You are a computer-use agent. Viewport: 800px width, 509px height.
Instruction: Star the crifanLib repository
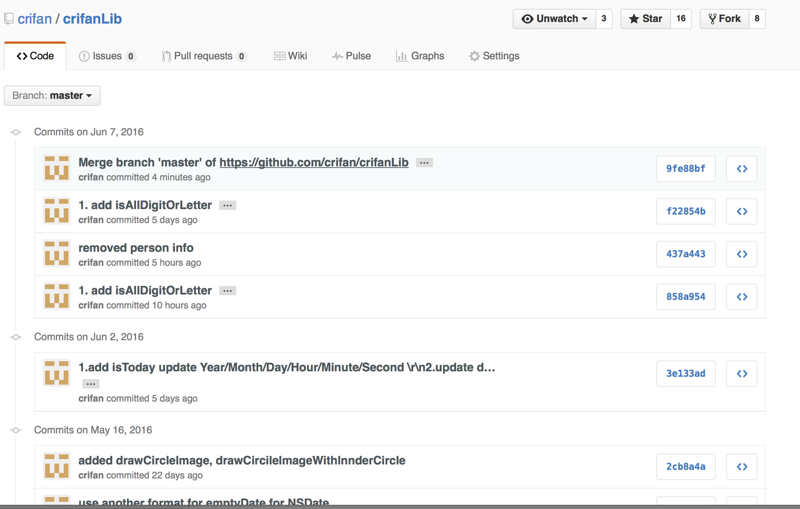point(645,19)
